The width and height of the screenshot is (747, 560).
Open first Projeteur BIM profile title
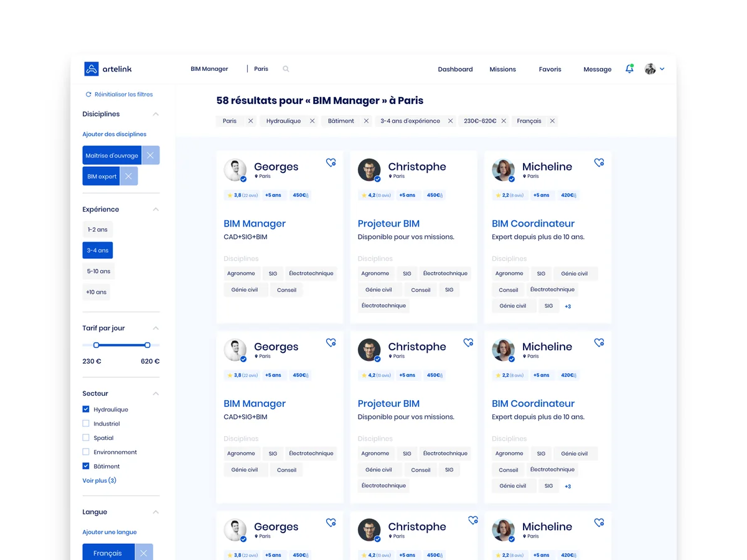pyautogui.click(x=388, y=223)
